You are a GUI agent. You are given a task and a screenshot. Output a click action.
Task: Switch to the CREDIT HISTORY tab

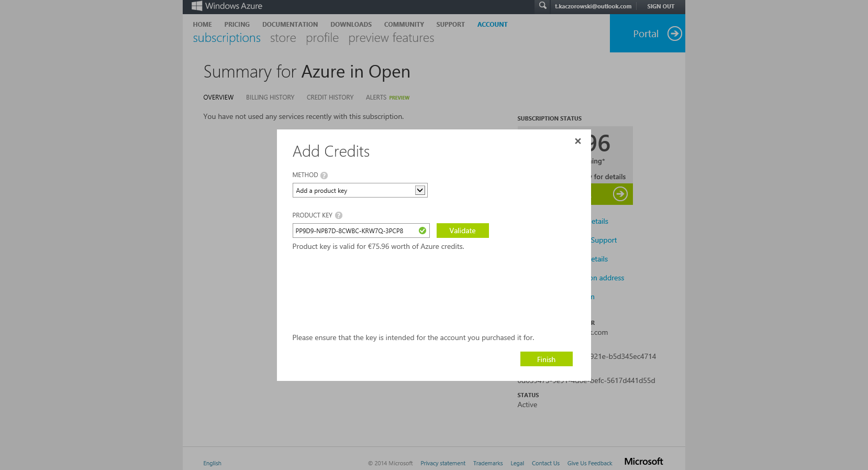(x=330, y=97)
